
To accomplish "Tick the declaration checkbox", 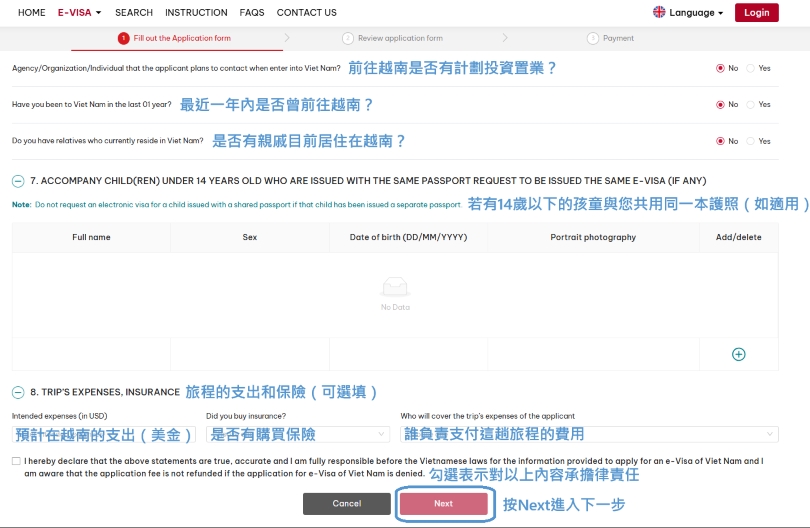I will (16, 461).
